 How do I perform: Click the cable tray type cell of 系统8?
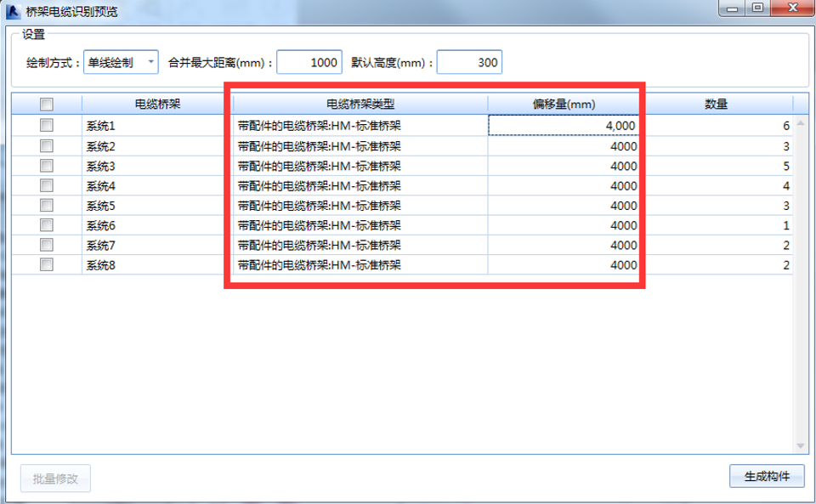[360, 264]
